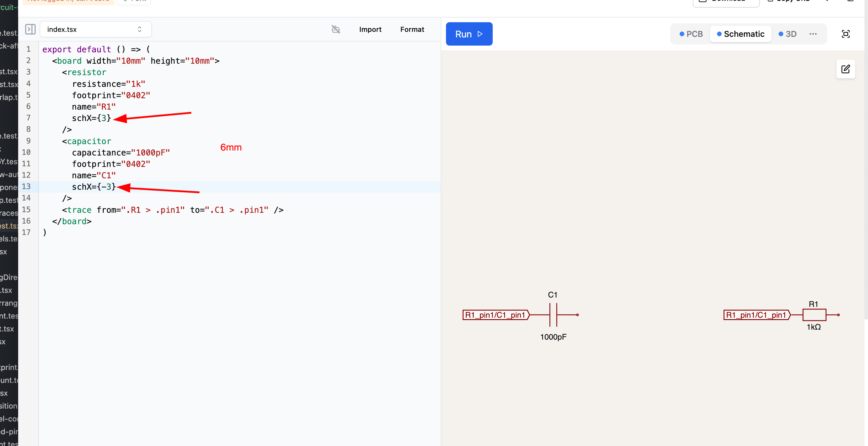
Task: Switch to the PCB view tab
Action: [x=691, y=34]
